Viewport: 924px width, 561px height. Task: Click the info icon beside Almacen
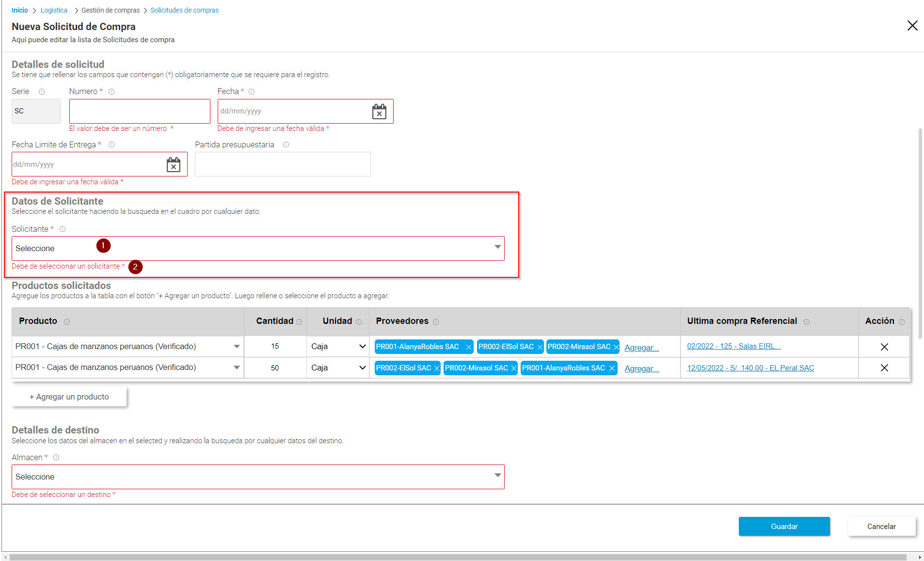[56, 457]
